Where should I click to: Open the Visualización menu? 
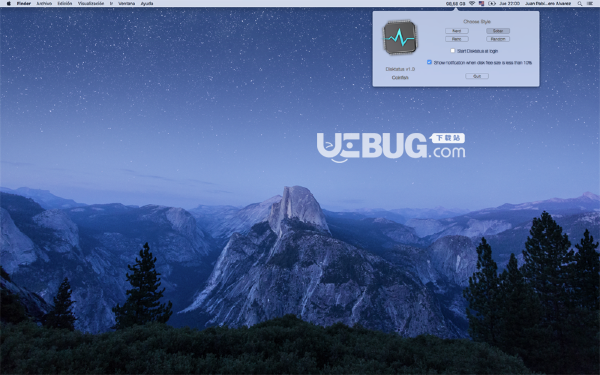[x=91, y=3]
